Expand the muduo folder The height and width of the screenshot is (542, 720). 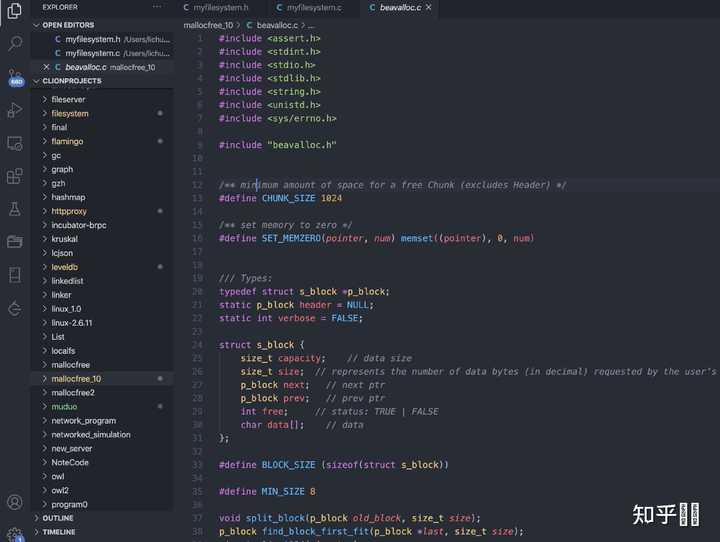point(102,406)
